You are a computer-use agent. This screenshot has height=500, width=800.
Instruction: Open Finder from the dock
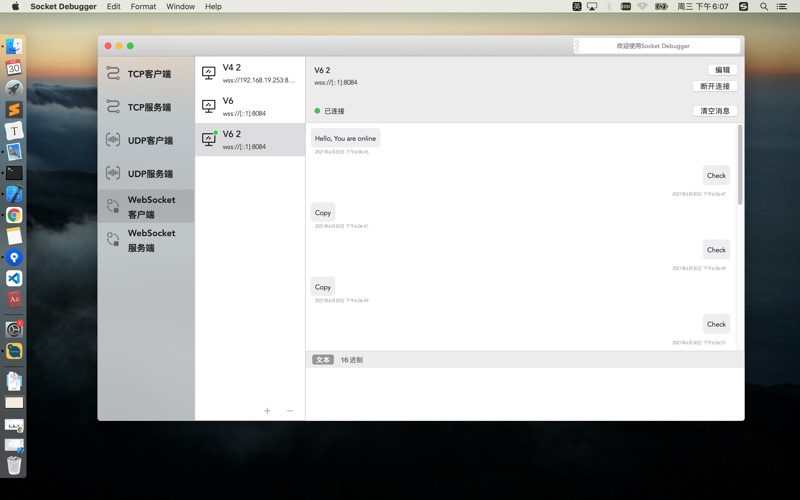pos(14,46)
